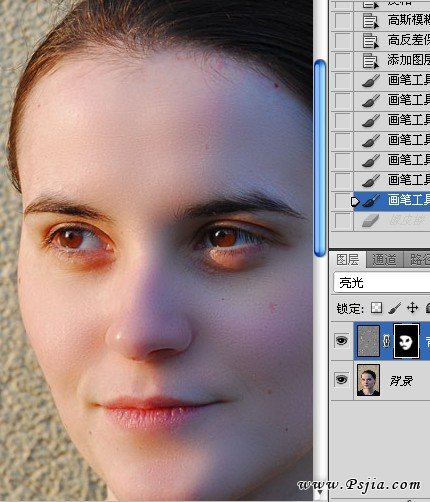Toggle lock transparent pixels checkerboard icon
Image resolution: width=430 pixels, height=502 pixels.
pyautogui.click(x=376, y=308)
